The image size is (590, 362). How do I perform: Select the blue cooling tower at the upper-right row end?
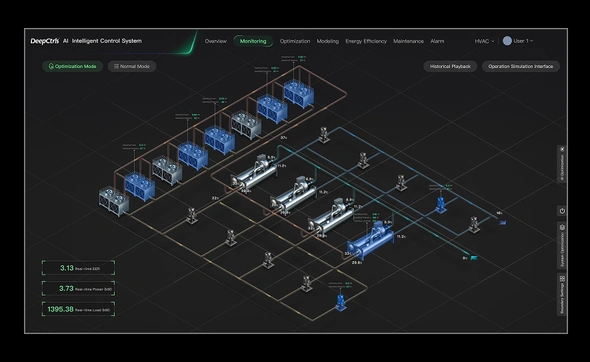(x=299, y=94)
